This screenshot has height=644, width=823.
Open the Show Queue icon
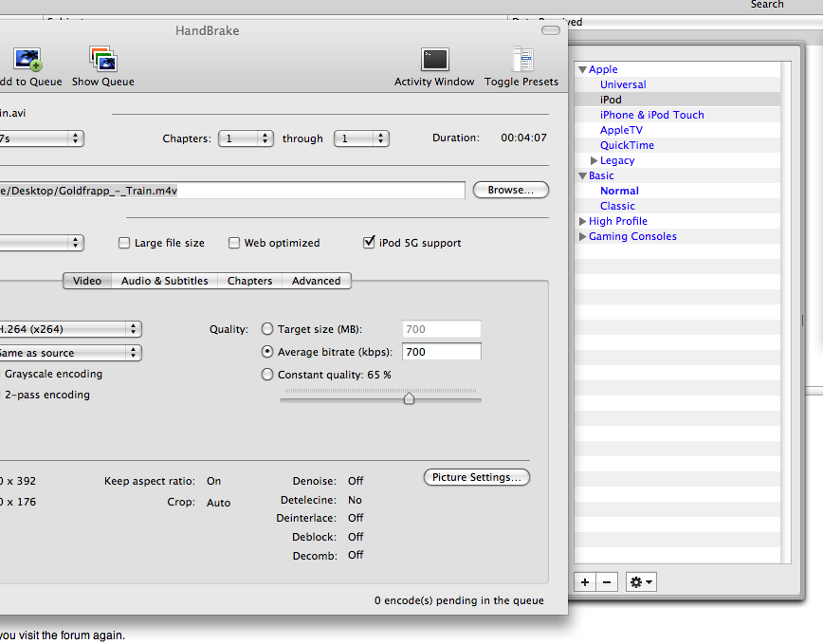(x=103, y=58)
